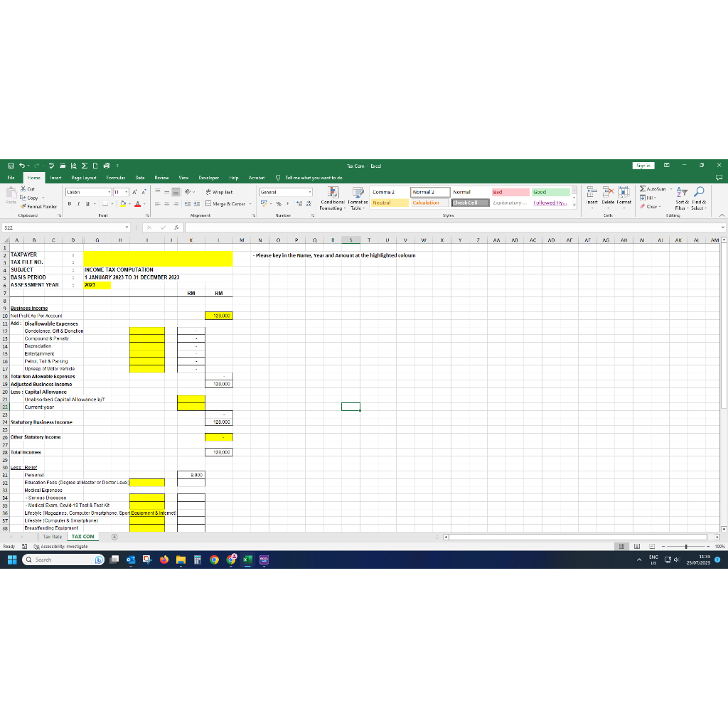Open ribbon display options icon
Screen dimensions: 728x728
click(666, 165)
